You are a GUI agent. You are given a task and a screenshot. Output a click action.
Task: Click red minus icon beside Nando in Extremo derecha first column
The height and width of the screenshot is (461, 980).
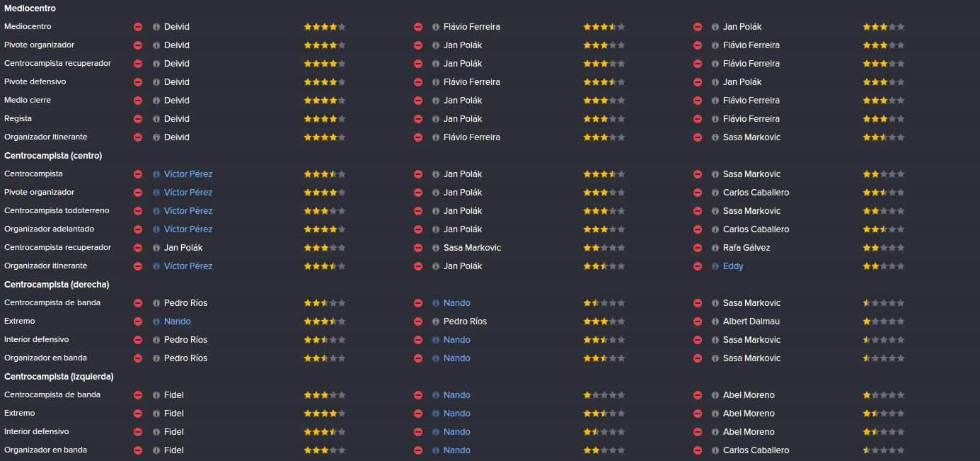click(138, 321)
